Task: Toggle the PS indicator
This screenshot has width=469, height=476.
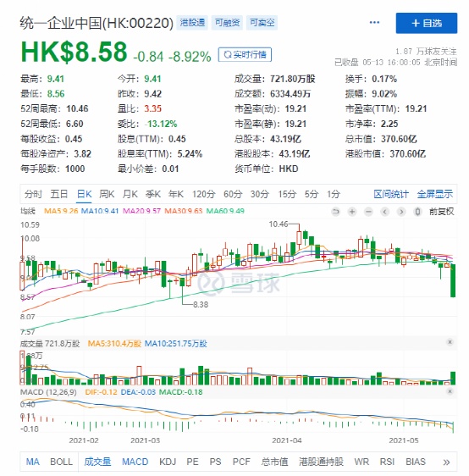Action: click(215, 462)
